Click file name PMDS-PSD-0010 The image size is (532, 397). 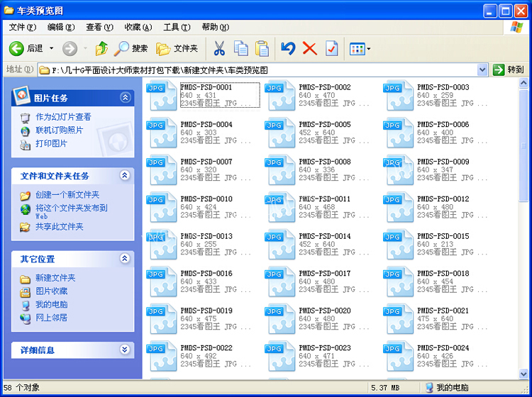(x=206, y=199)
